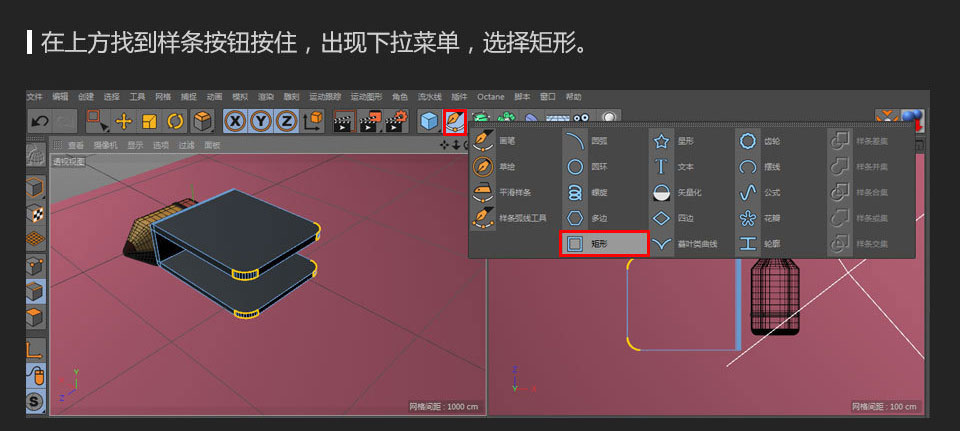The height and width of the screenshot is (431, 960).
Task: Select the live selection tool
Action: tap(97, 121)
